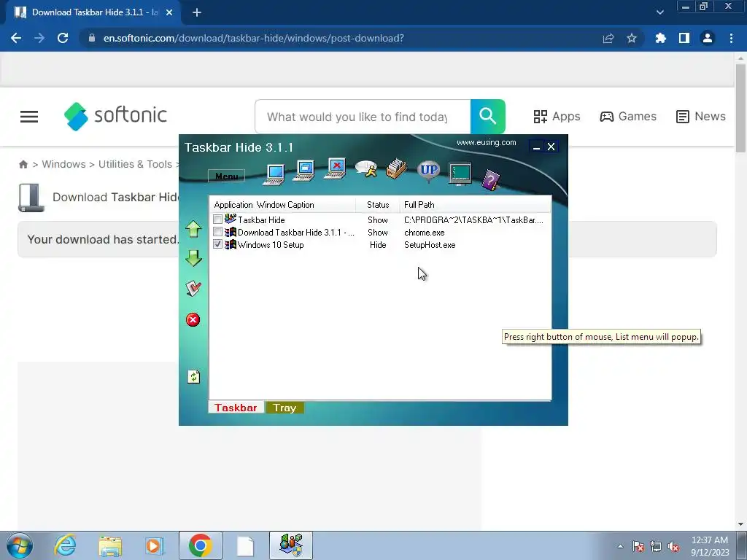
Task: Open the Apps section on Softonic
Action: [557, 117]
